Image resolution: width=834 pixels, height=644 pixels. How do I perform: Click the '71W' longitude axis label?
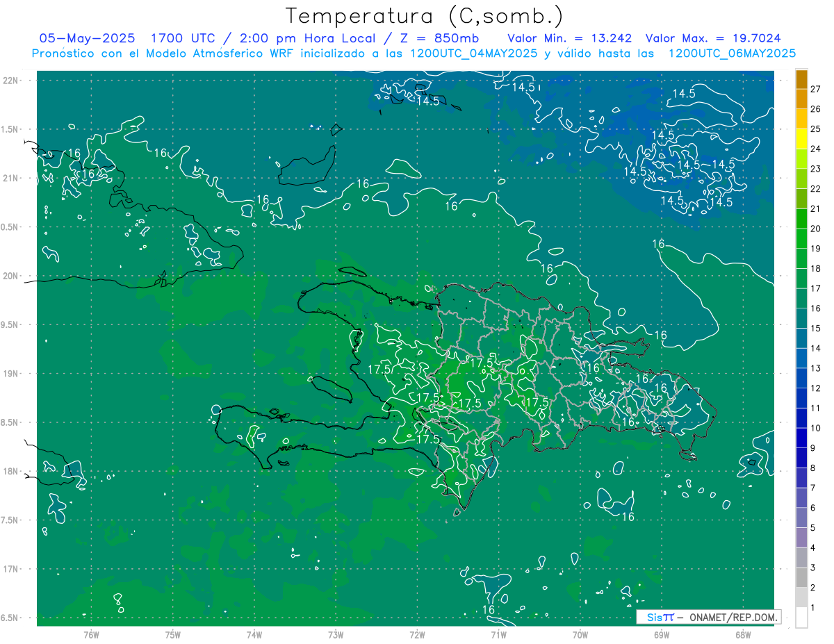pos(498,635)
